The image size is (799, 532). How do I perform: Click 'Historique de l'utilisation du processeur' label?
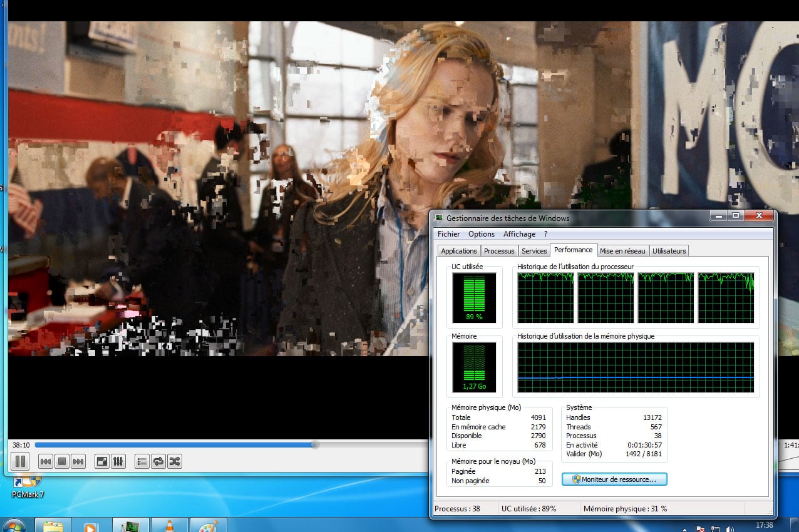tap(575, 267)
